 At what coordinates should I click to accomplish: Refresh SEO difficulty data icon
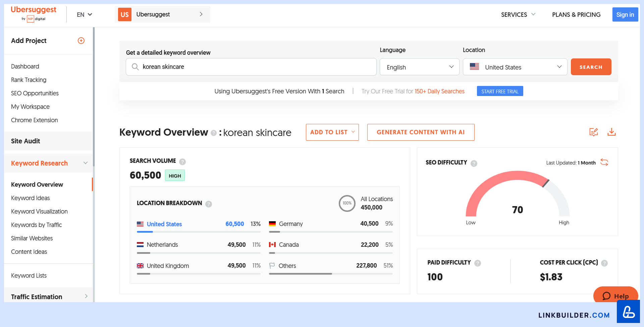coord(604,162)
